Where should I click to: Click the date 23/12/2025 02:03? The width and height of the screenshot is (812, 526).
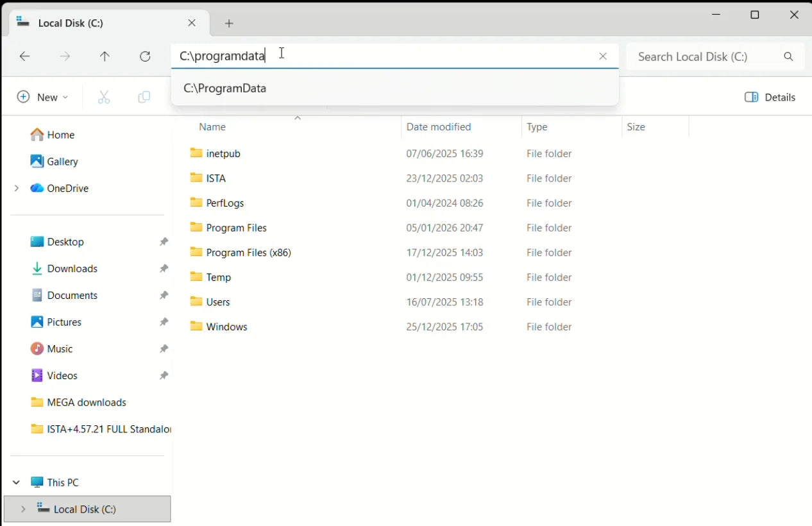tap(444, 178)
